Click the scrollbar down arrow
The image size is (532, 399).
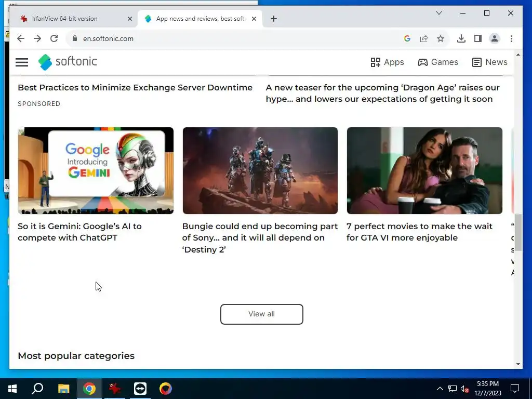(x=518, y=364)
